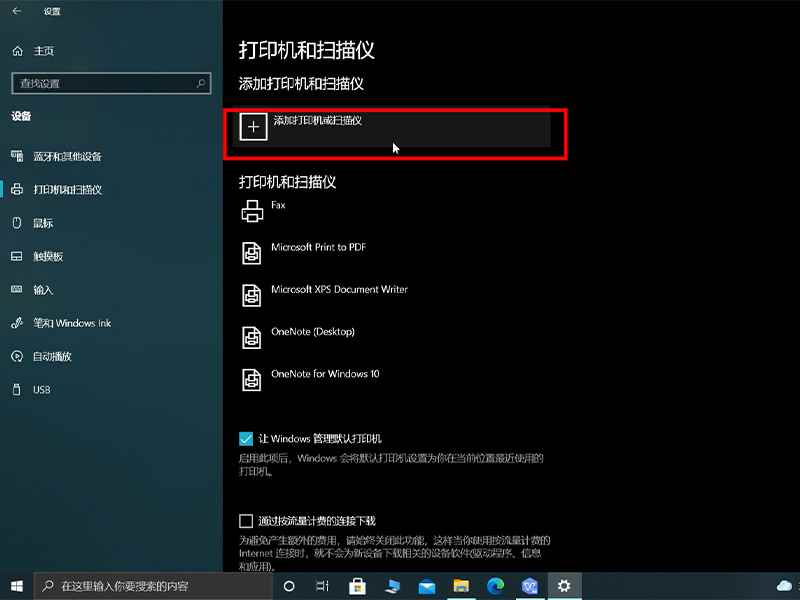The image size is (800, 600).
Task: Select OneNote (Desktop) printer
Action: tap(312, 332)
